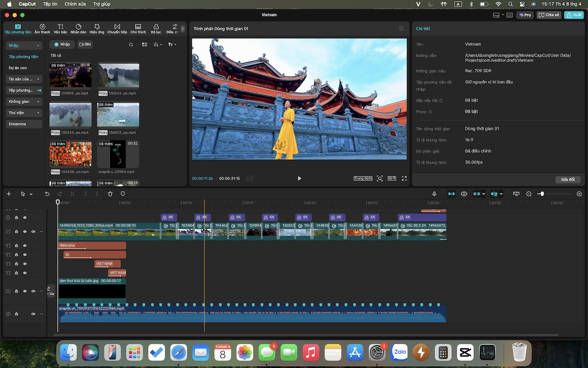Open Zalo from the Dock
588x368 pixels.
(x=400, y=352)
